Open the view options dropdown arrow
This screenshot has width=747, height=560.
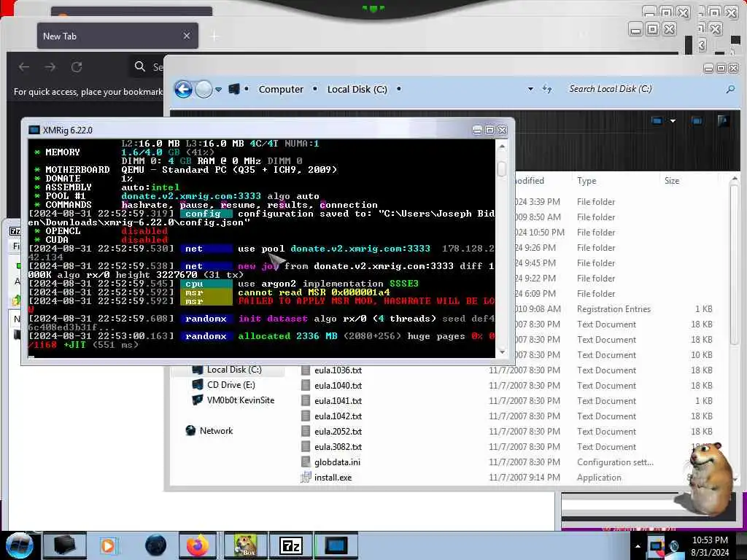click(x=673, y=121)
